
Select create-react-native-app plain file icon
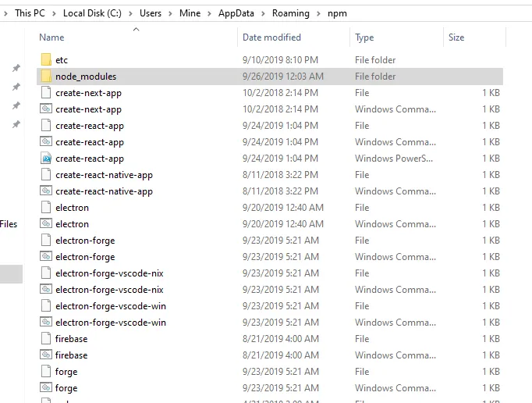[x=46, y=174]
